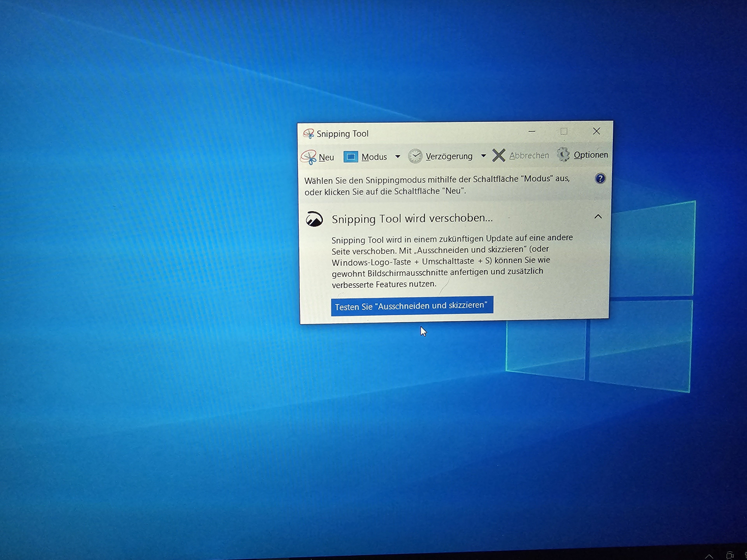Click the blue Modus rectangle icon
Viewport: 747px width, 560px height.
(351, 157)
